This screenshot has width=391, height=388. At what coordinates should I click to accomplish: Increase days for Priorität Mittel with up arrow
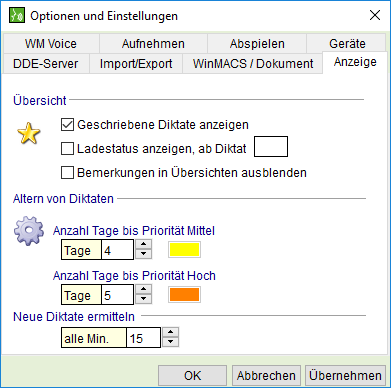coord(143,245)
